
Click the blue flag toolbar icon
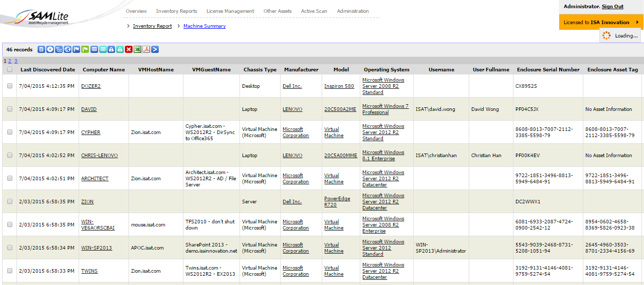pos(76,49)
